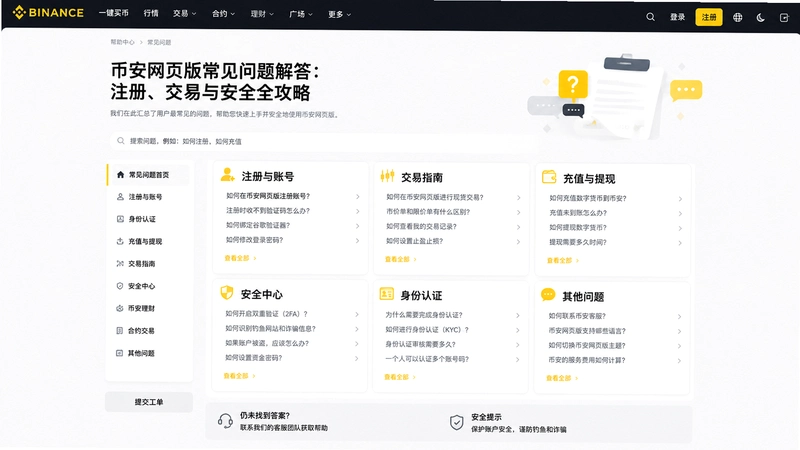Viewport: 800px width, 450px height.
Task: Click the yellow 注册 register button
Action: point(709,17)
